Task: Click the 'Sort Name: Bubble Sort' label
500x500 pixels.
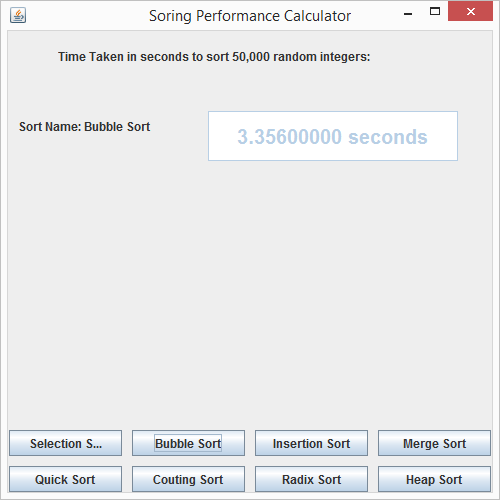Action: (x=84, y=127)
